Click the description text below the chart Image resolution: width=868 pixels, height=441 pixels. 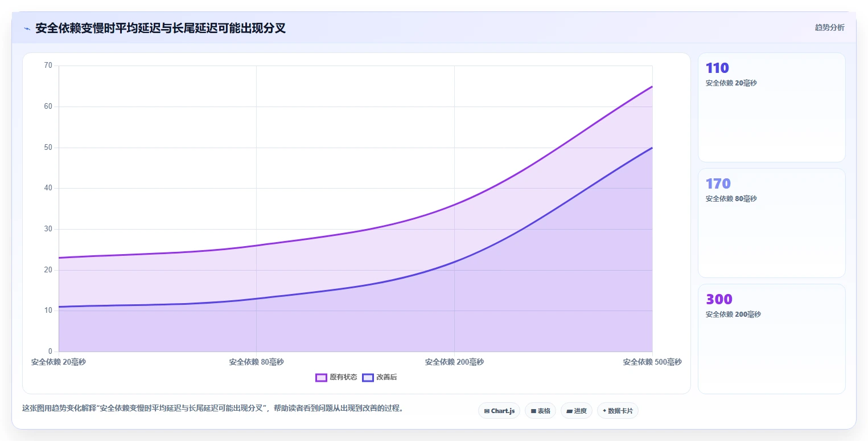click(212, 409)
